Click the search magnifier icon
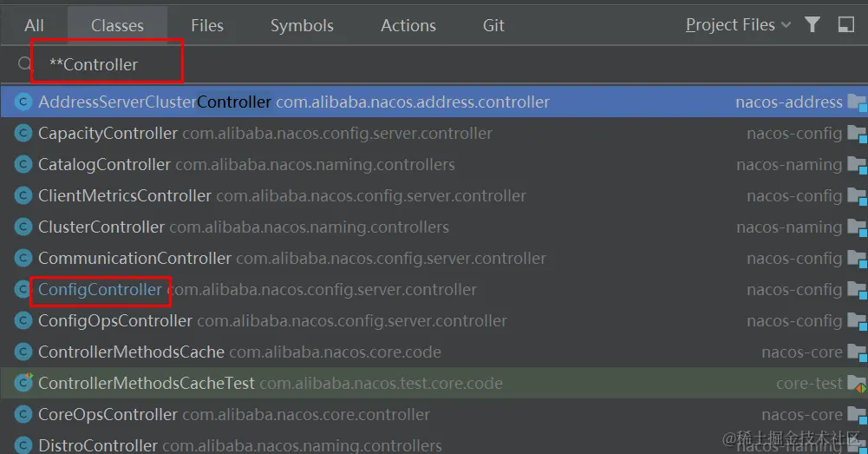Screen dimensions: 868x454 (24, 64)
